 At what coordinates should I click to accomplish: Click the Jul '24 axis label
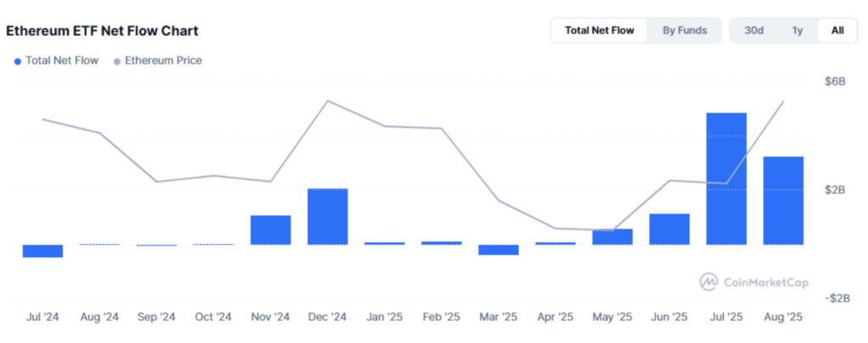(42, 318)
